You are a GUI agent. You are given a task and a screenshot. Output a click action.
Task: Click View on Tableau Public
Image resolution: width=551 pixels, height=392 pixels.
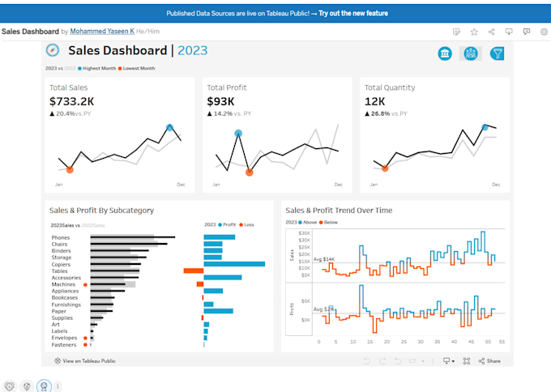click(x=89, y=361)
